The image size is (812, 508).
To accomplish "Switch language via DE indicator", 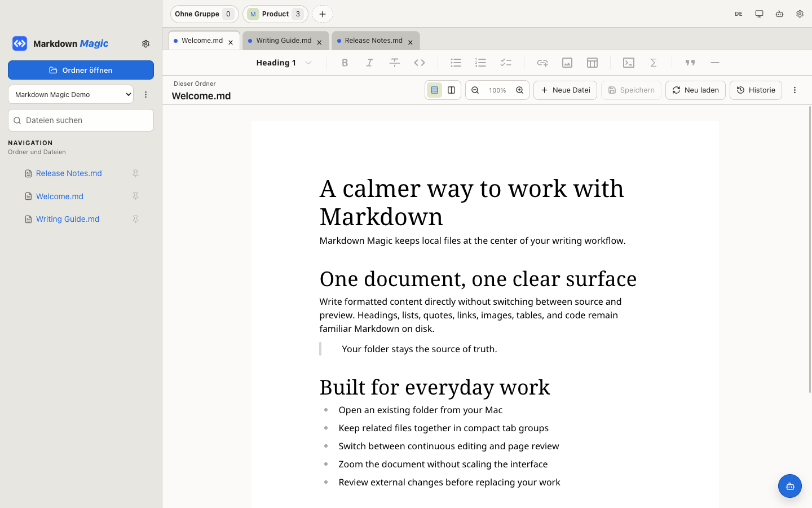I will tap(739, 14).
